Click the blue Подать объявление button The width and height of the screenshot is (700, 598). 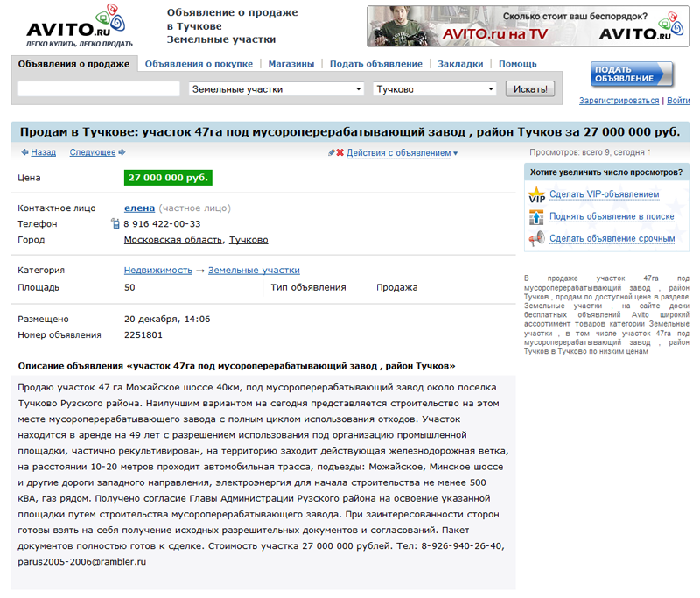click(631, 74)
